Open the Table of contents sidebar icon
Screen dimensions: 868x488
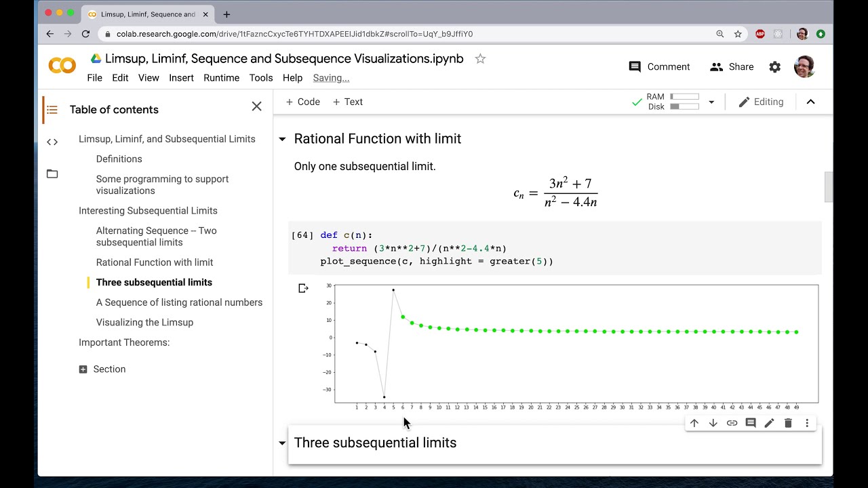coord(52,110)
